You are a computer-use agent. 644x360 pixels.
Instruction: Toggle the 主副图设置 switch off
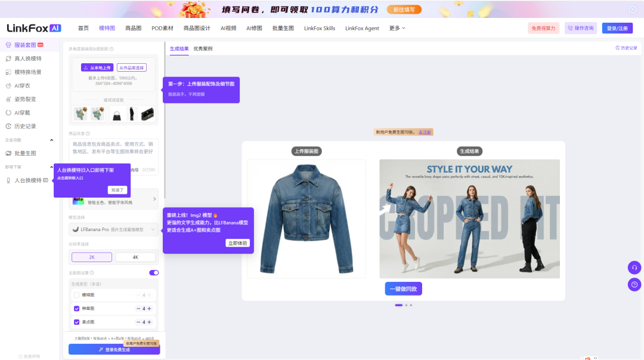point(154,273)
